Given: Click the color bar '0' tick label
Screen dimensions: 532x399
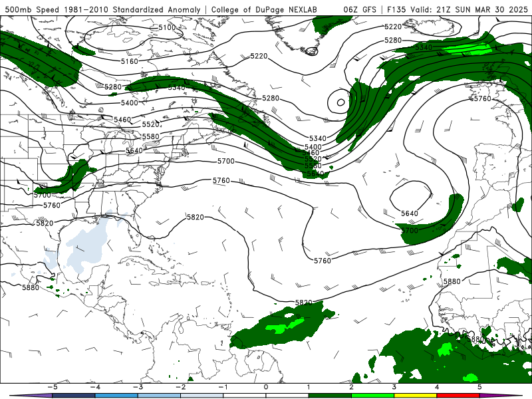Looking at the screenshot, I should click(x=266, y=387).
